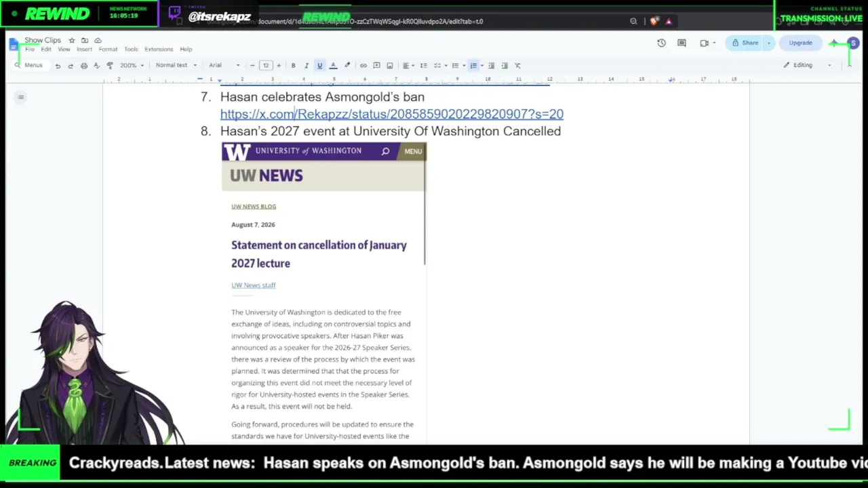Insert a link from the toolbar

pyautogui.click(x=363, y=66)
